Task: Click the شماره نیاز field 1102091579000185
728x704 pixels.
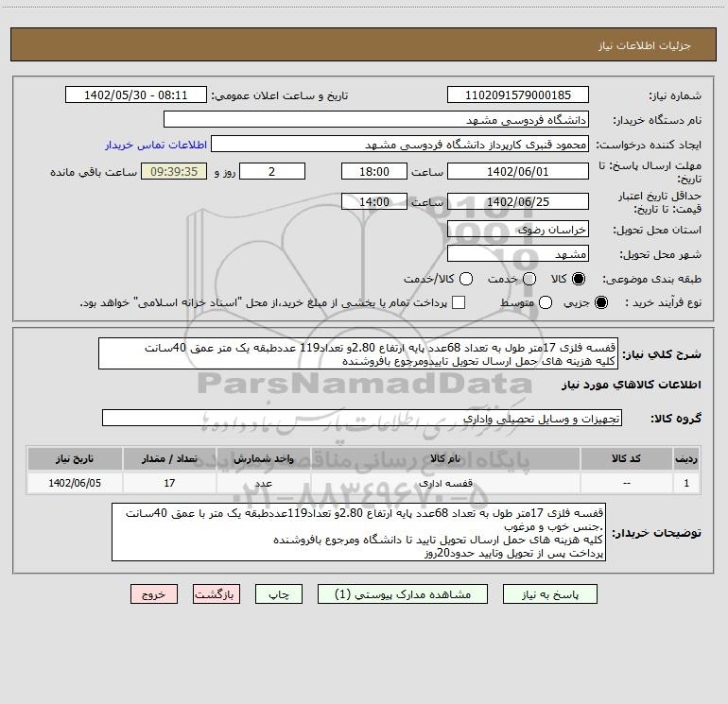Action: (x=518, y=94)
